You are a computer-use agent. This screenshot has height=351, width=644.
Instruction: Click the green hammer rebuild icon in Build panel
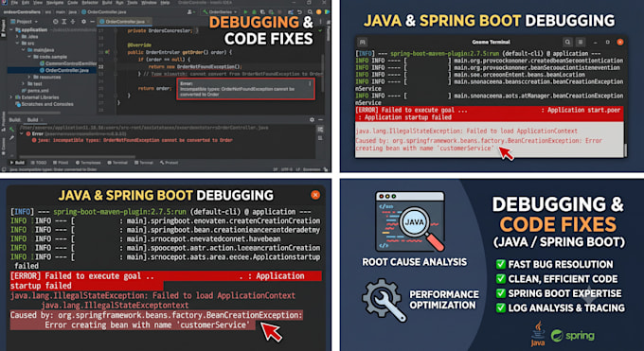[x=11, y=130]
